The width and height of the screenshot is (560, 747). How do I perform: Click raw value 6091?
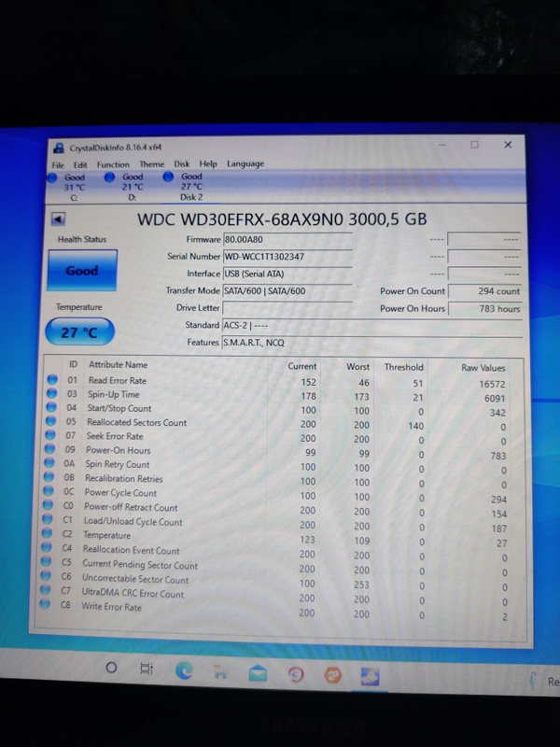pyautogui.click(x=495, y=399)
